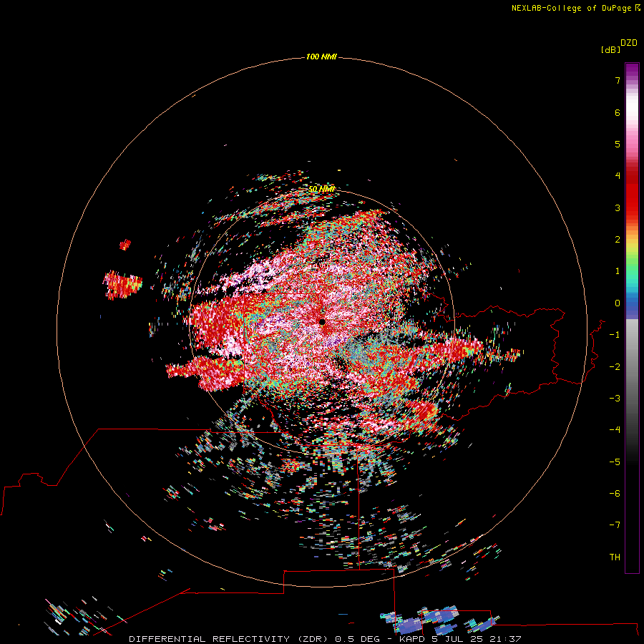Click the 5 JUL 25 21:37 timestamp
This screenshot has width=644, height=644.
(477, 639)
